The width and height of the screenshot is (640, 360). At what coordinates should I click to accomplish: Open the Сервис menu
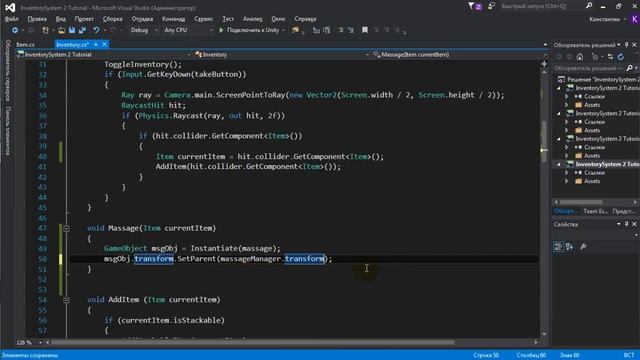click(x=203, y=19)
